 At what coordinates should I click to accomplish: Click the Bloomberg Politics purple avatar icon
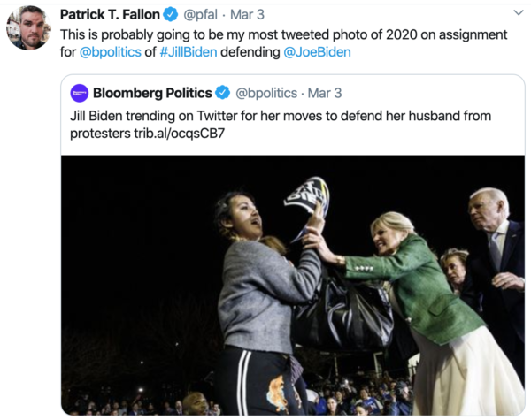point(80,93)
